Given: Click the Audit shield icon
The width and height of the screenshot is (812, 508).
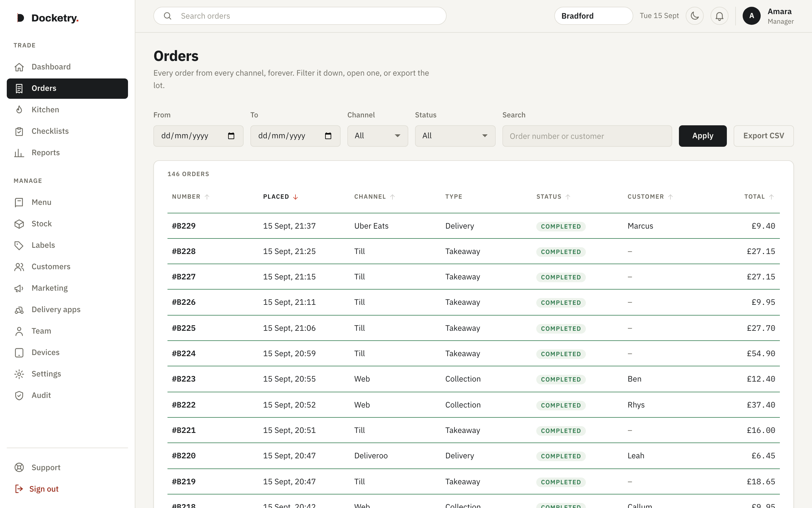Looking at the screenshot, I should (19, 395).
